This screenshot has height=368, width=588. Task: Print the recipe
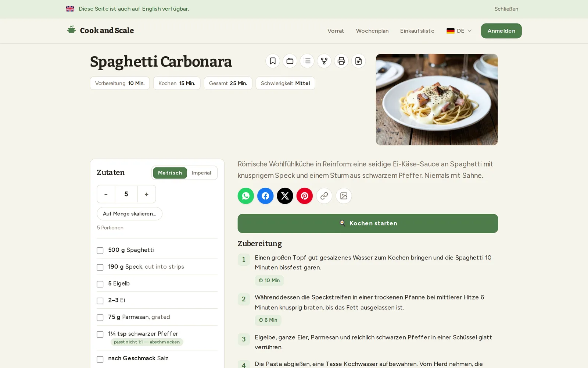point(341,61)
